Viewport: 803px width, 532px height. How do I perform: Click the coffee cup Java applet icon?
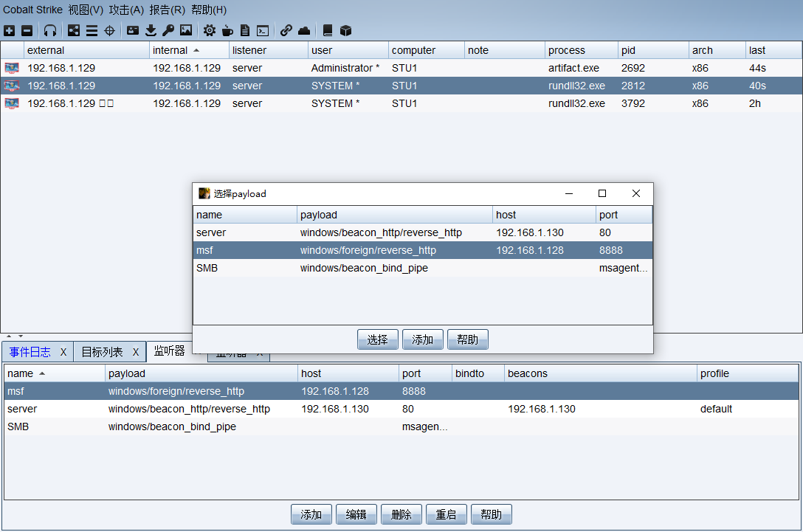point(227,31)
